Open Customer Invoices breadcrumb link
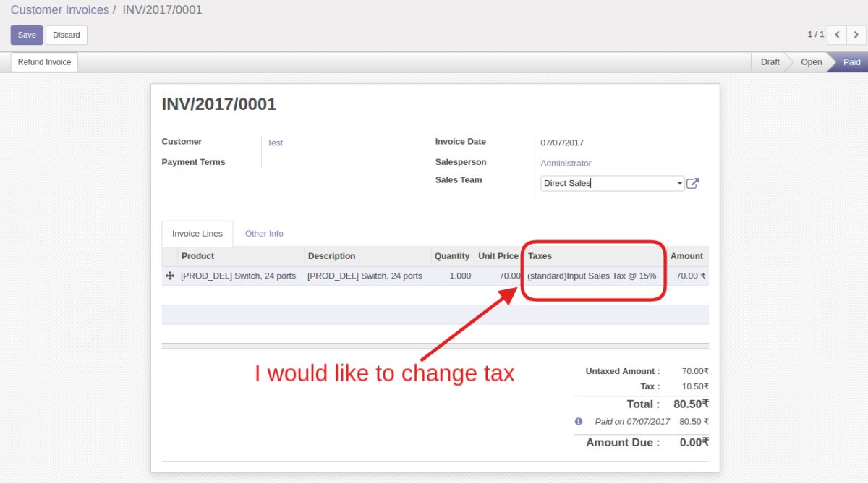 point(60,10)
